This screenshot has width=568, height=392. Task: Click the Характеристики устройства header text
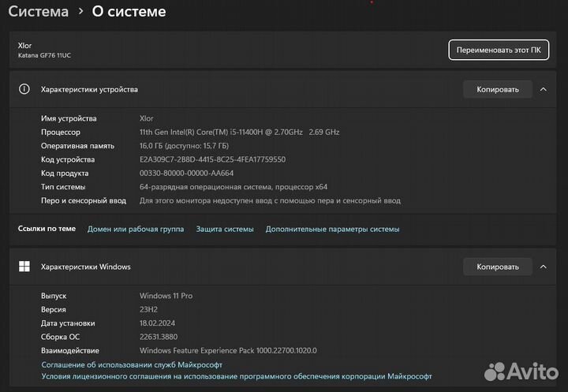(x=89, y=89)
